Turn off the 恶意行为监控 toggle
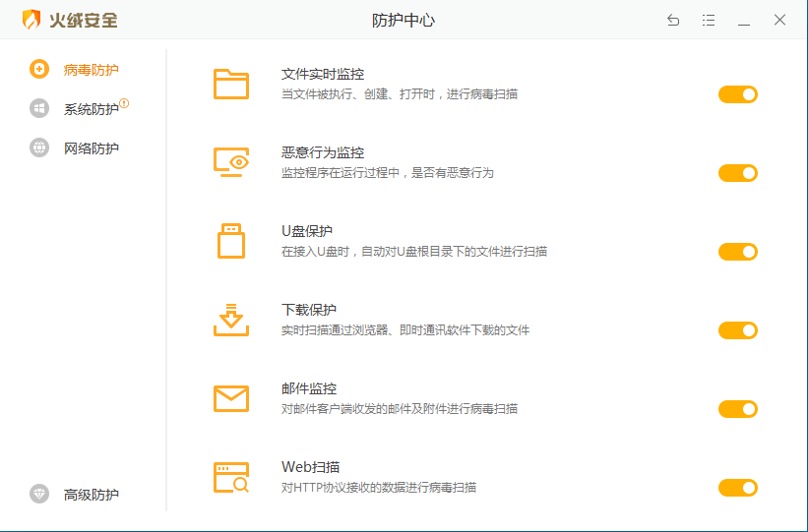 737,173
